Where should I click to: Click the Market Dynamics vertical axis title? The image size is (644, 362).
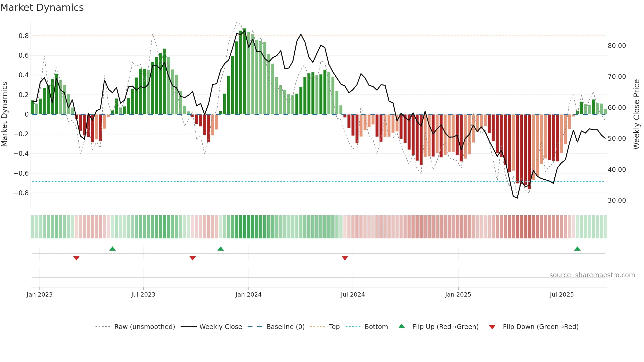click(4, 114)
